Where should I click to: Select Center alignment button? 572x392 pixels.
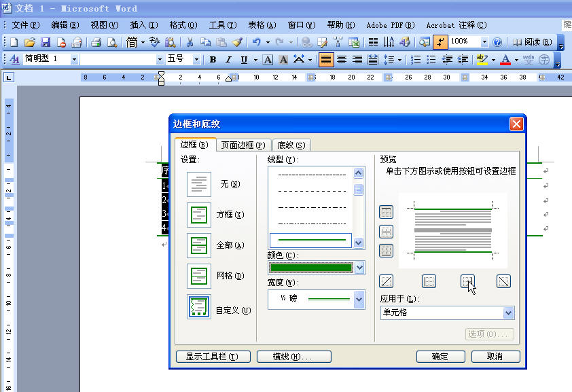(x=342, y=59)
